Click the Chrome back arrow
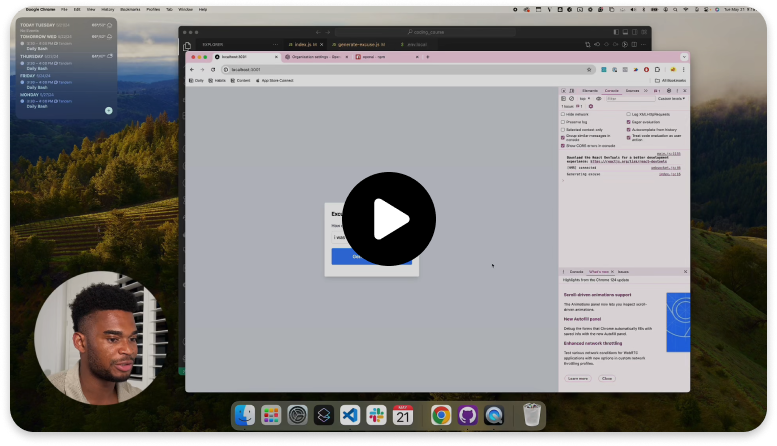Image resolution: width=777 pixels, height=446 pixels. pyautogui.click(x=192, y=69)
